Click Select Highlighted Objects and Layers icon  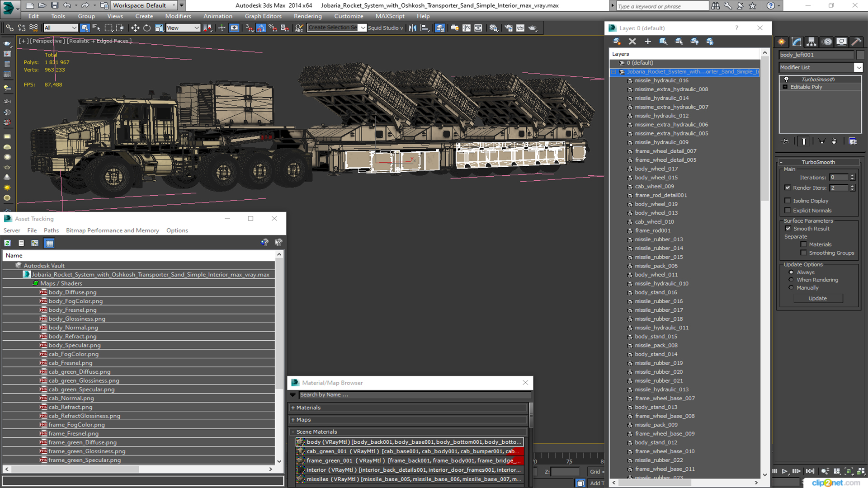click(663, 41)
